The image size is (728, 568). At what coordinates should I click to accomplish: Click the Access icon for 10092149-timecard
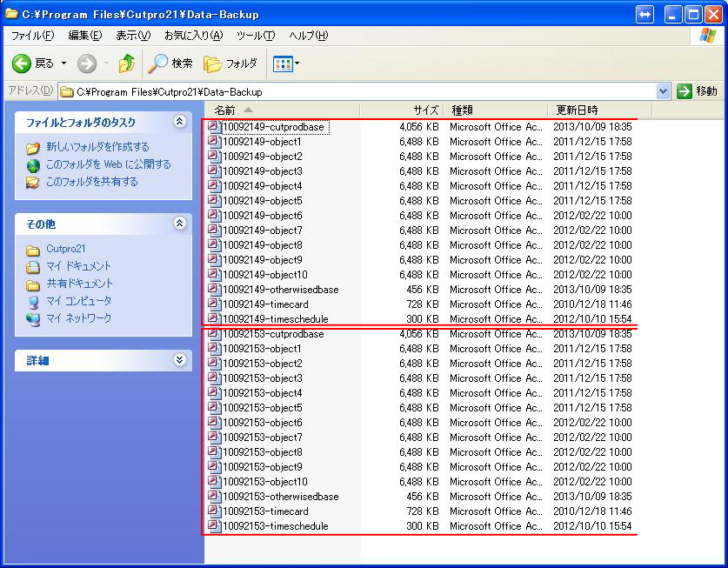pyautogui.click(x=214, y=304)
